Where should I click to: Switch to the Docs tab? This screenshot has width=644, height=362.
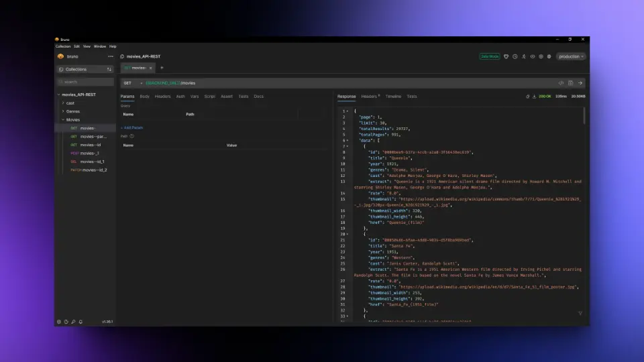point(258,97)
